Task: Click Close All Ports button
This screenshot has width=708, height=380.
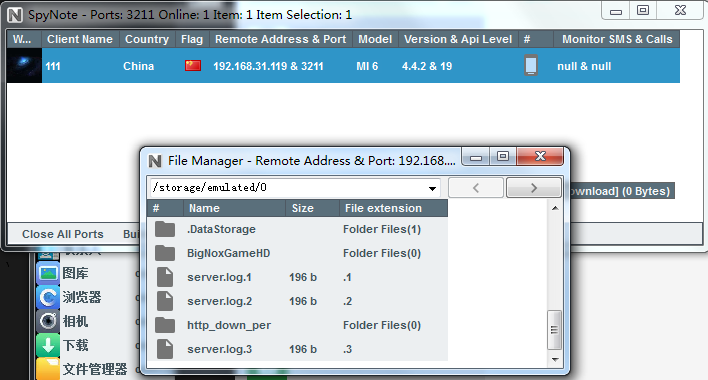Action: [x=63, y=234]
